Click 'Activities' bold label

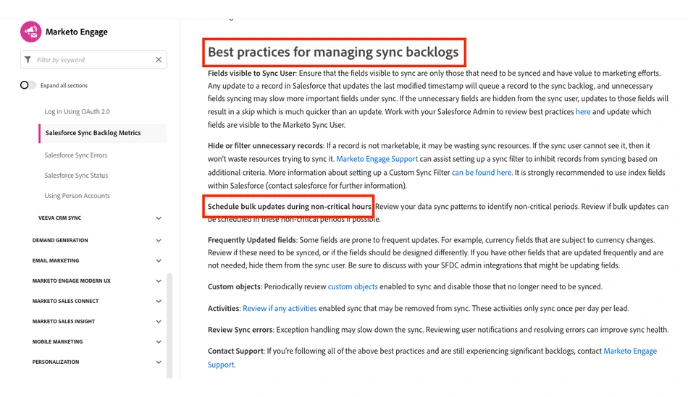(x=224, y=308)
